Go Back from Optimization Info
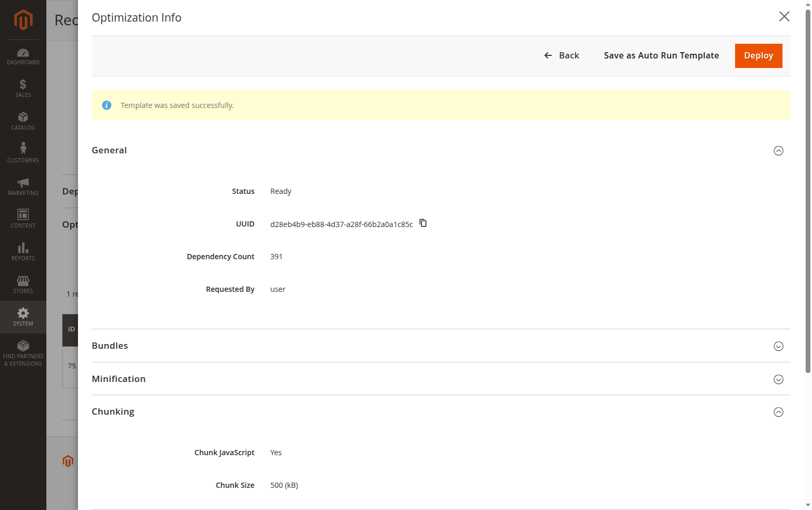 coord(562,55)
